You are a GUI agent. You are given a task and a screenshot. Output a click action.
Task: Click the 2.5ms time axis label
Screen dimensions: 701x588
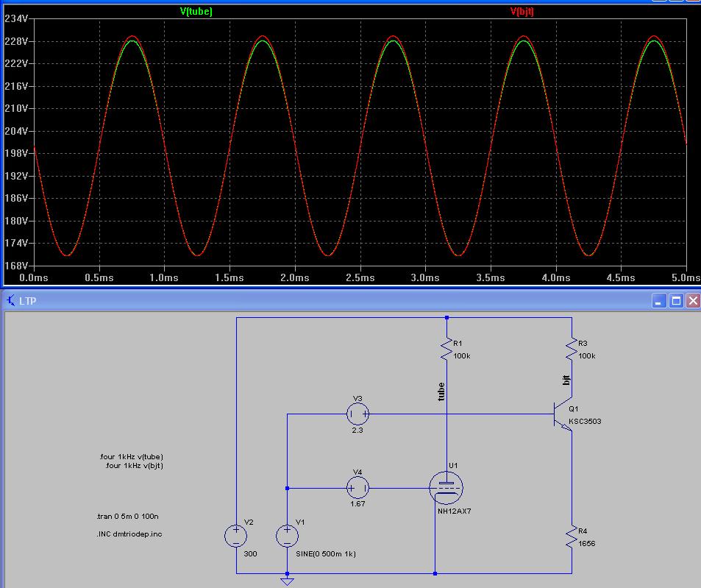tap(360, 277)
